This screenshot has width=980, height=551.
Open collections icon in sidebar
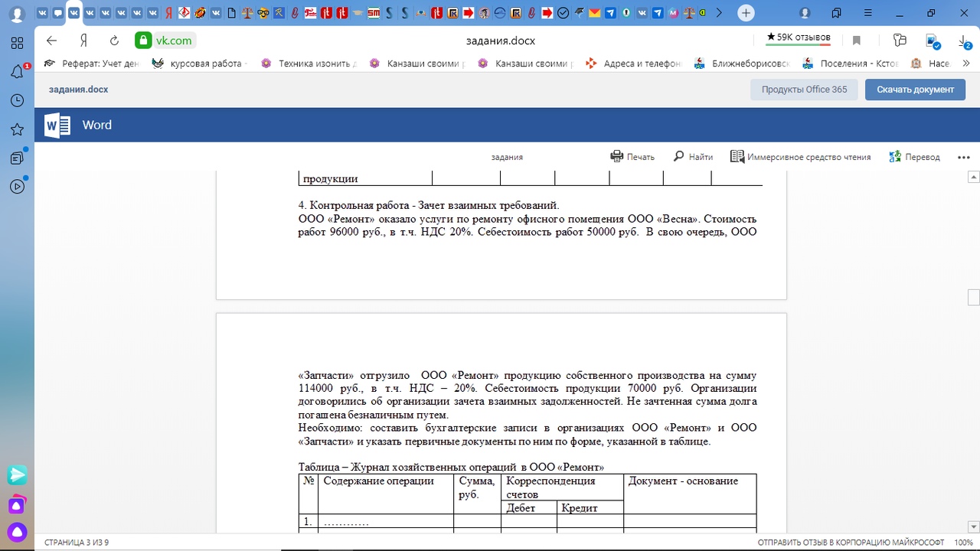[x=17, y=158]
